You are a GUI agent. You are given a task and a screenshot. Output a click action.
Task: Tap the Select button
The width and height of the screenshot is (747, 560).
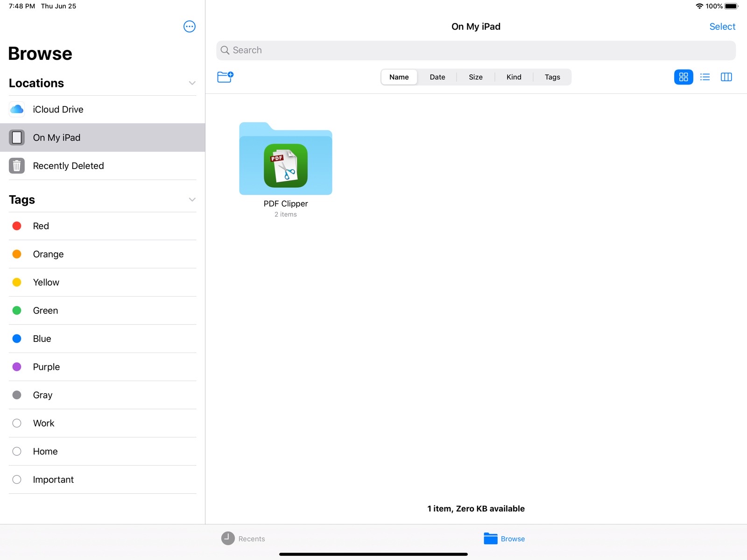point(722,27)
